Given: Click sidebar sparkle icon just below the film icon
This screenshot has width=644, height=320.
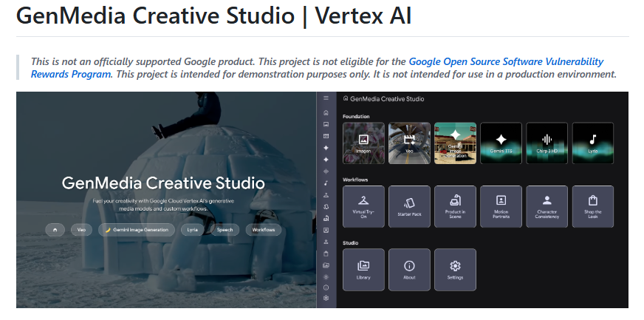Looking at the screenshot, I should point(326,148).
